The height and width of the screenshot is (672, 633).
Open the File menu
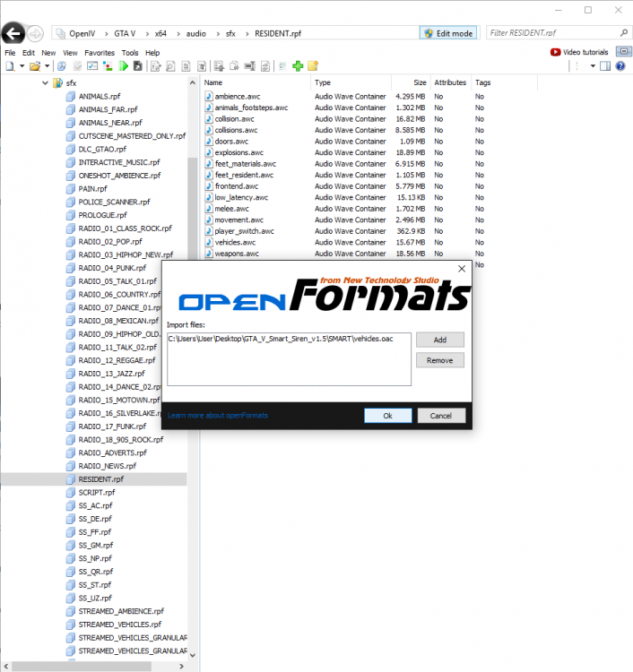(x=10, y=53)
